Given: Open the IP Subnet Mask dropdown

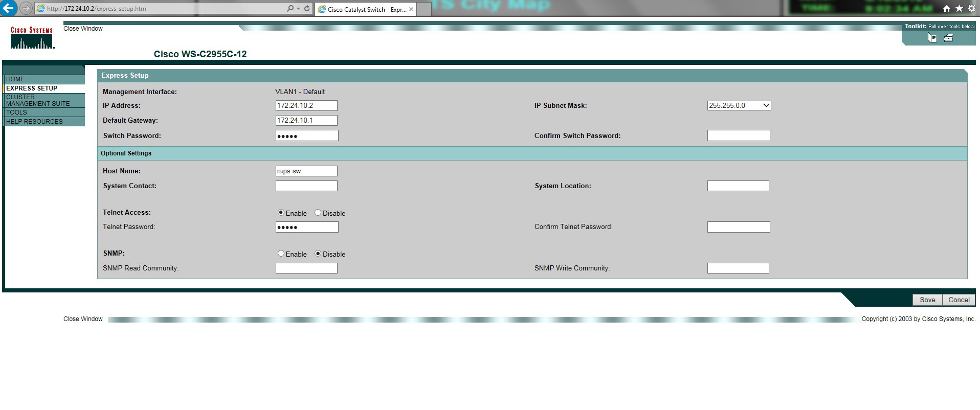Looking at the screenshot, I should [x=739, y=105].
